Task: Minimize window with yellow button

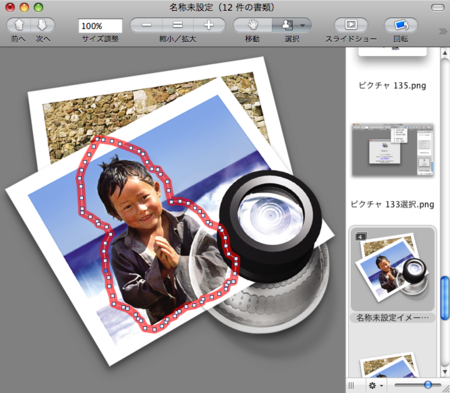Action: click(24, 7)
